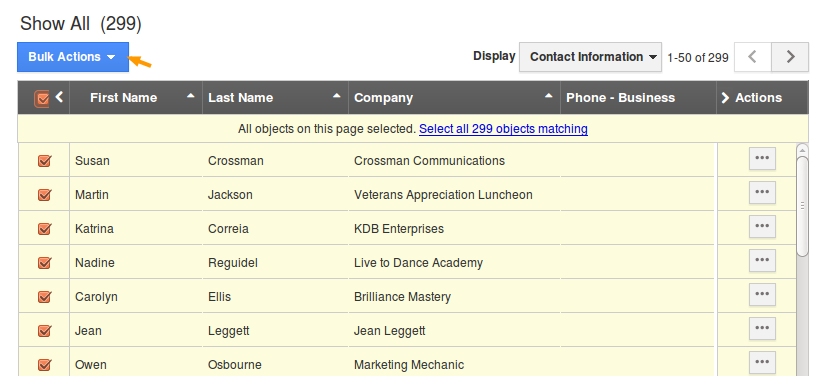823x376 pixels.
Task: Open actions menu for Carolyn Ellis
Action: pyautogui.click(x=762, y=295)
